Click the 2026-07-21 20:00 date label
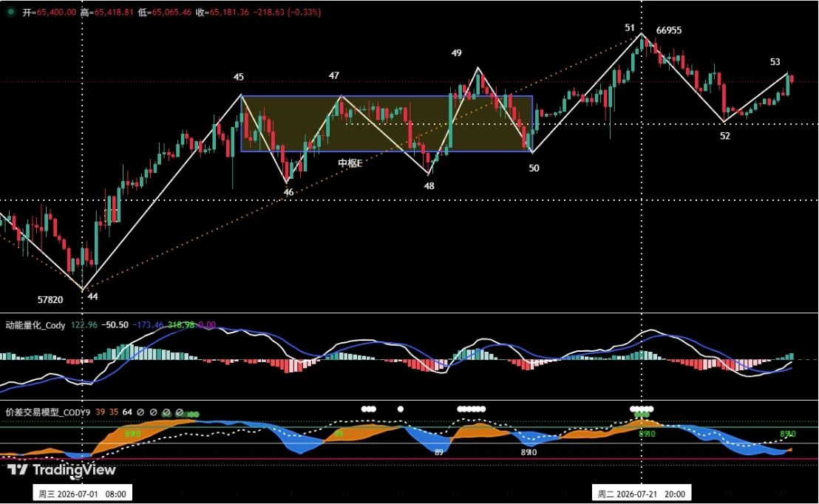 pos(642,494)
